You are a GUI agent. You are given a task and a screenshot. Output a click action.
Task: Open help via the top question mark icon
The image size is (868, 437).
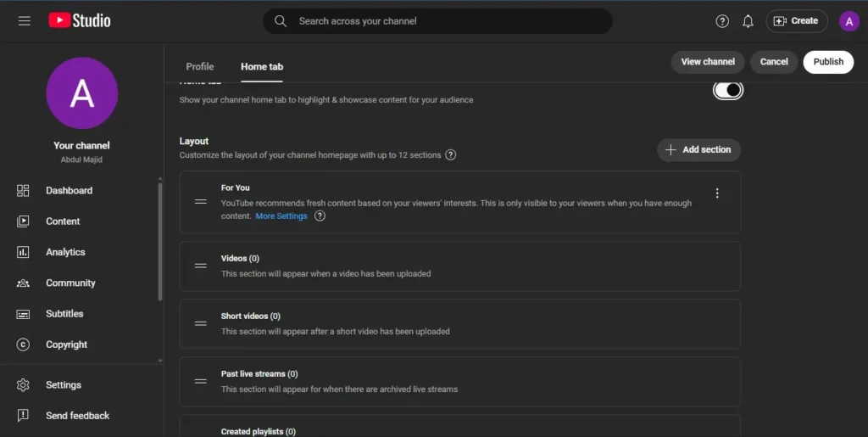[x=722, y=21]
